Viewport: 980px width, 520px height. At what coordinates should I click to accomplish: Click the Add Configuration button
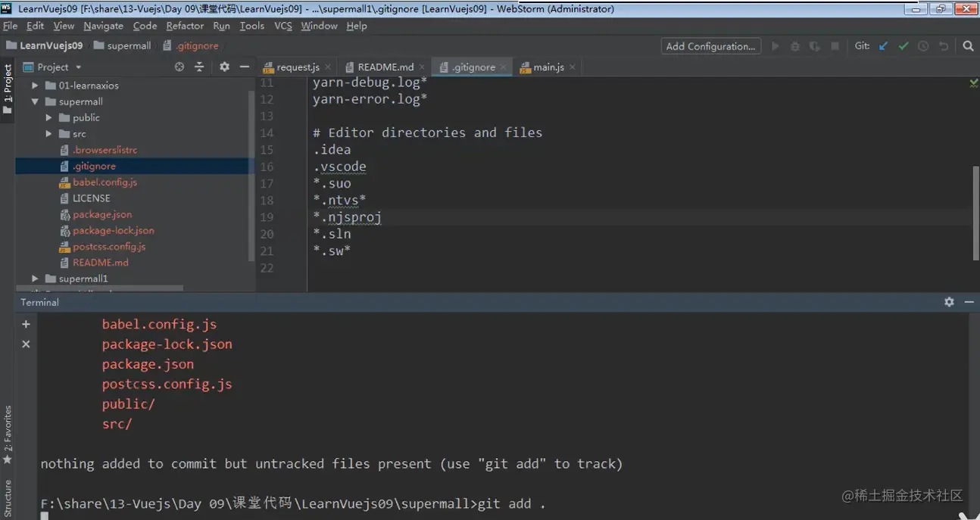[710, 46]
